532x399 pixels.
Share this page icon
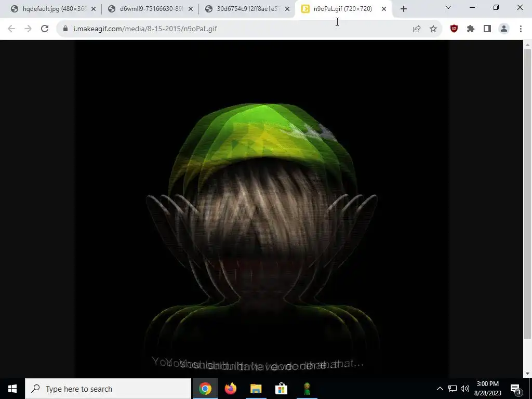pyautogui.click(x=417, y=29)
